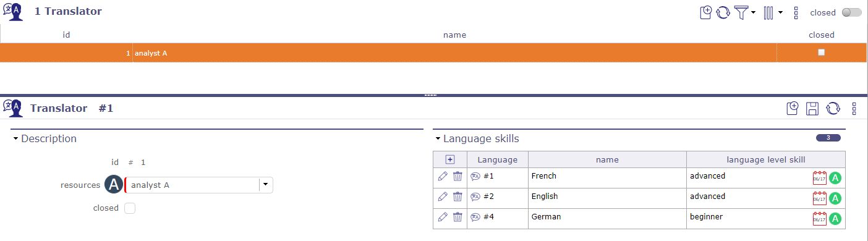Click Translator icon beside Translator #1 title
Viewport: 868px width, 241px height.
click(12, 108)
